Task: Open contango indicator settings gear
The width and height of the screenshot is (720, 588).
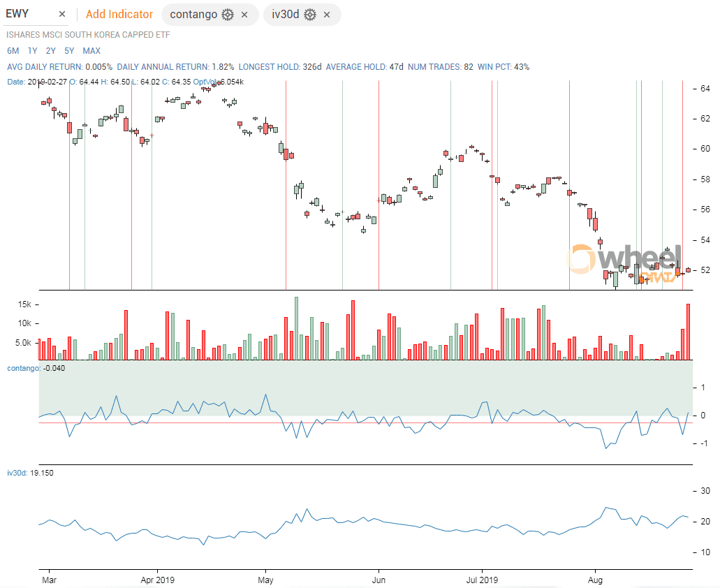Action: click(x=227, y=15)
